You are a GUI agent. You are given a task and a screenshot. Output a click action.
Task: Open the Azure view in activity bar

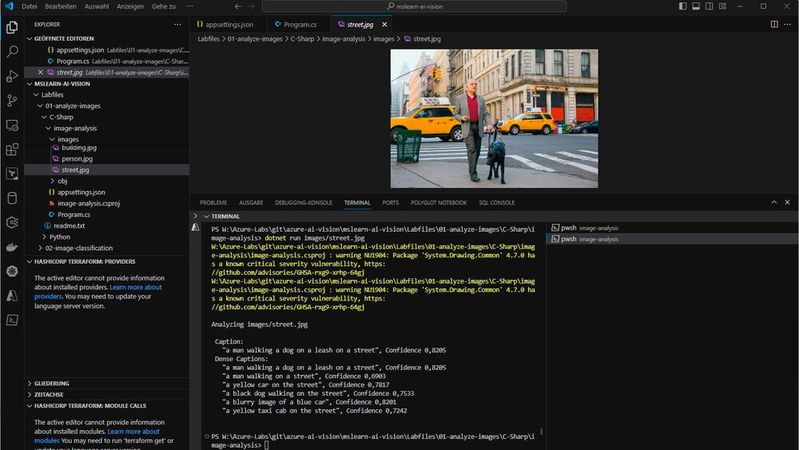[12, 296]
